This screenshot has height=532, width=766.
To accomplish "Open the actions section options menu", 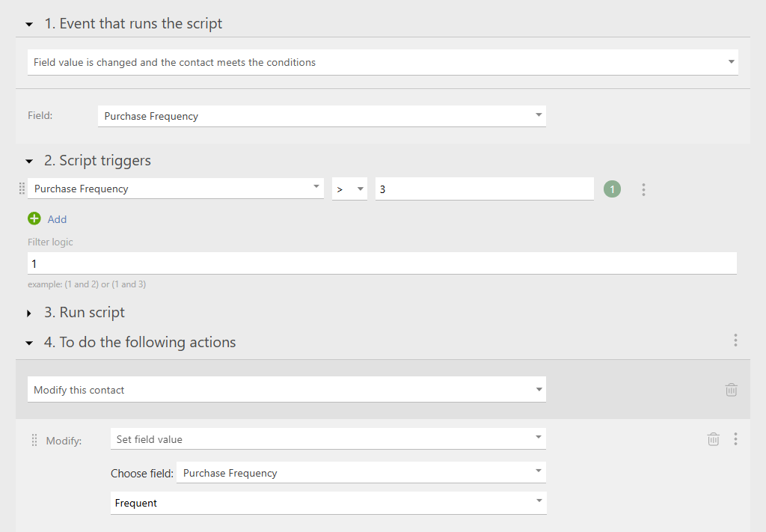I will tap(735, 340).
